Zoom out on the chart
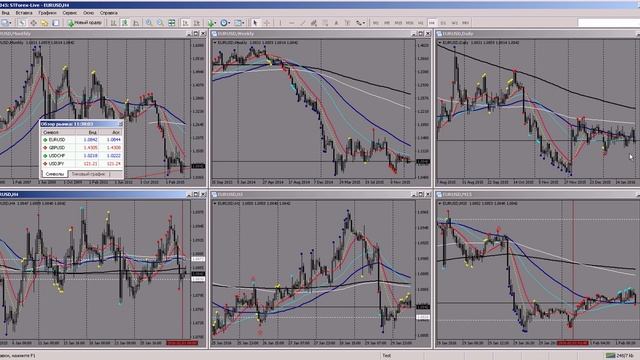 coord(160,23)
